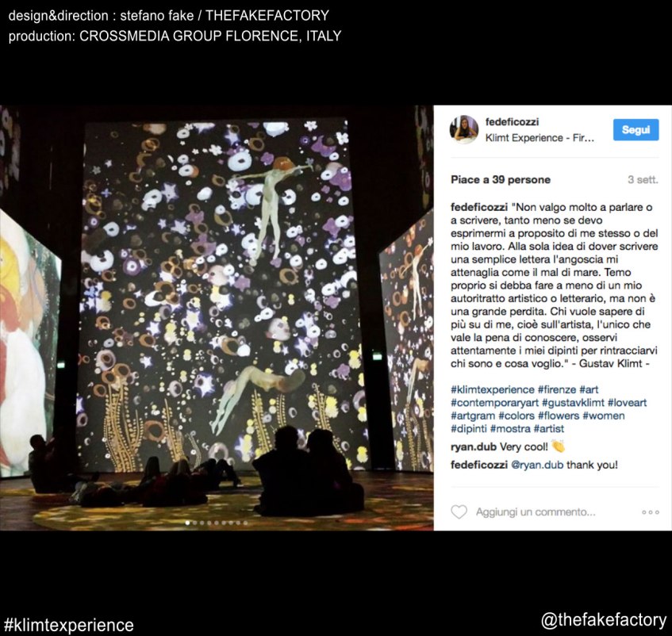Open the #flowers hashtag link
Screen dimensions: 672x636
coord(559,416)
